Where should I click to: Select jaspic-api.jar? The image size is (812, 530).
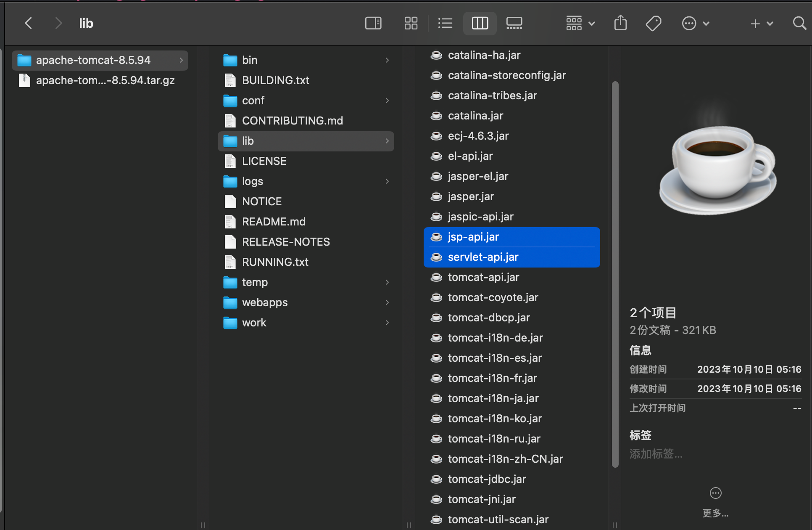[512, 217]
